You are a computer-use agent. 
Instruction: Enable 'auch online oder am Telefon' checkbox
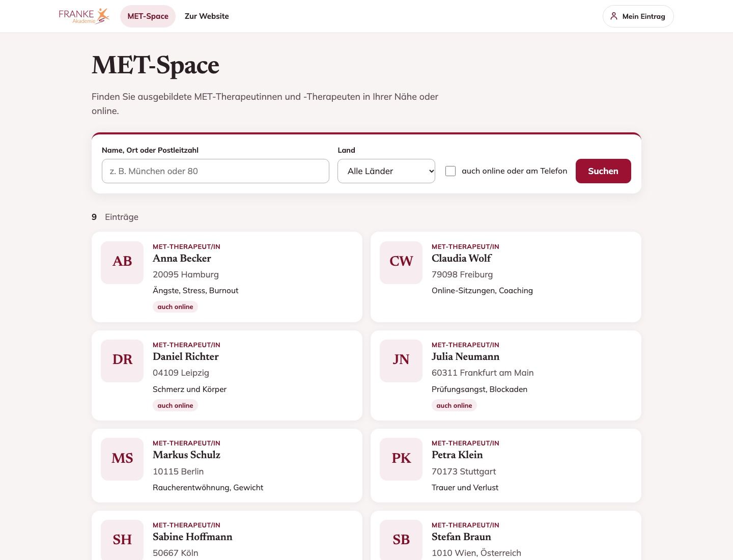coord(450,171)
